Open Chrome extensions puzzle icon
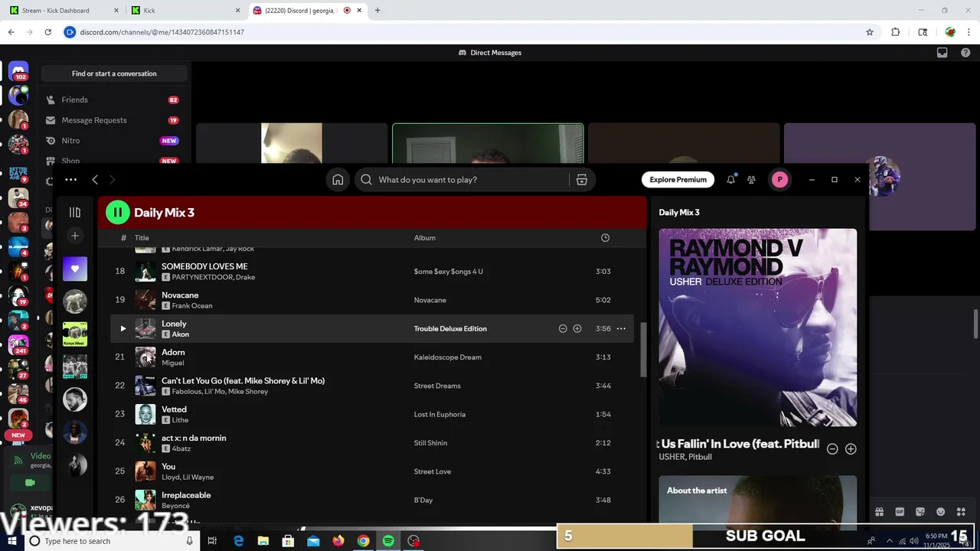 point(895,32)
